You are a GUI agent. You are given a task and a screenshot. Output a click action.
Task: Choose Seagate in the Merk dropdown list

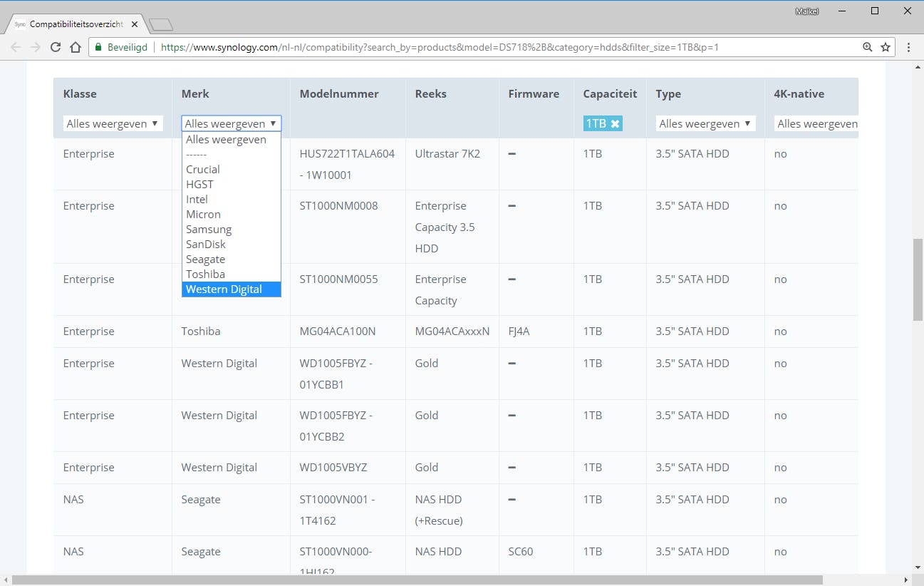click(x=205, y=259)
